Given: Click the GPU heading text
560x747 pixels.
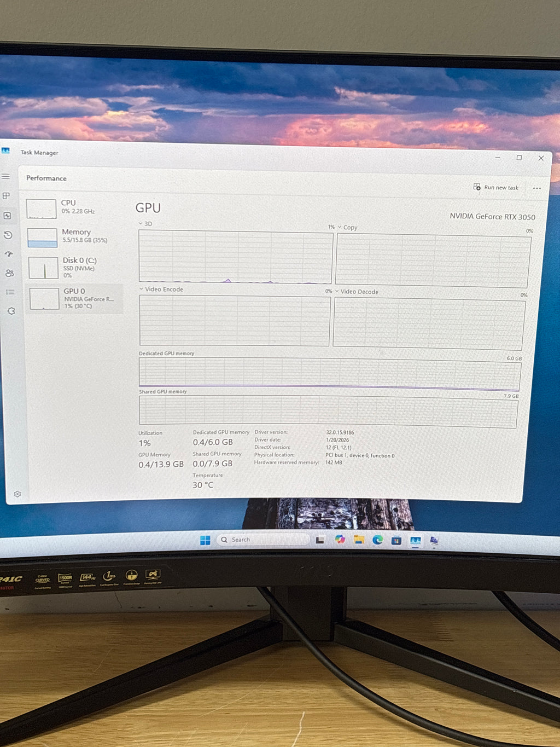Looking at the screenshot, I should click(x=148, y=208).
